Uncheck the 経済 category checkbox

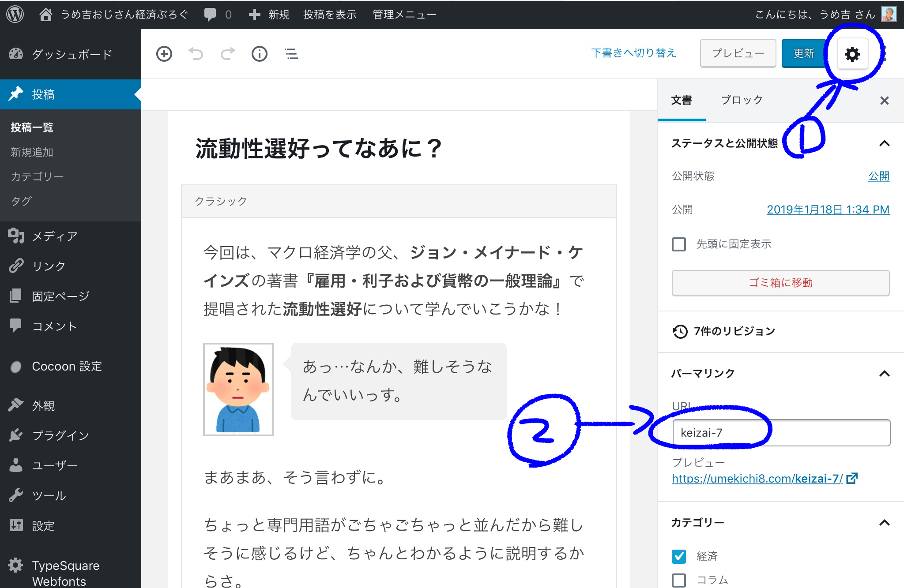pos(679,556)
